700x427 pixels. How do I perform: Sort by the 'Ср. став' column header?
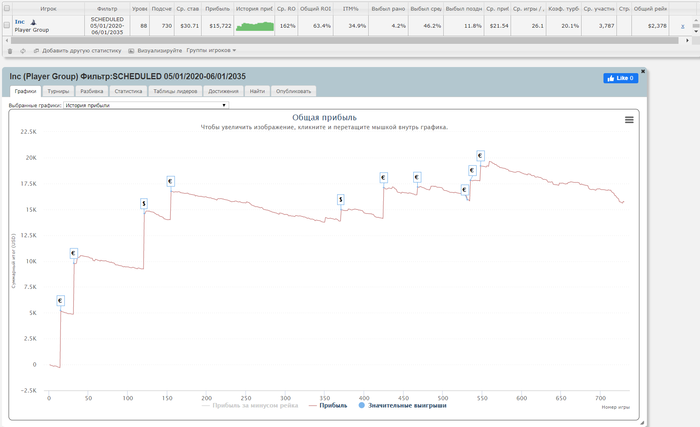pos(188,8)
